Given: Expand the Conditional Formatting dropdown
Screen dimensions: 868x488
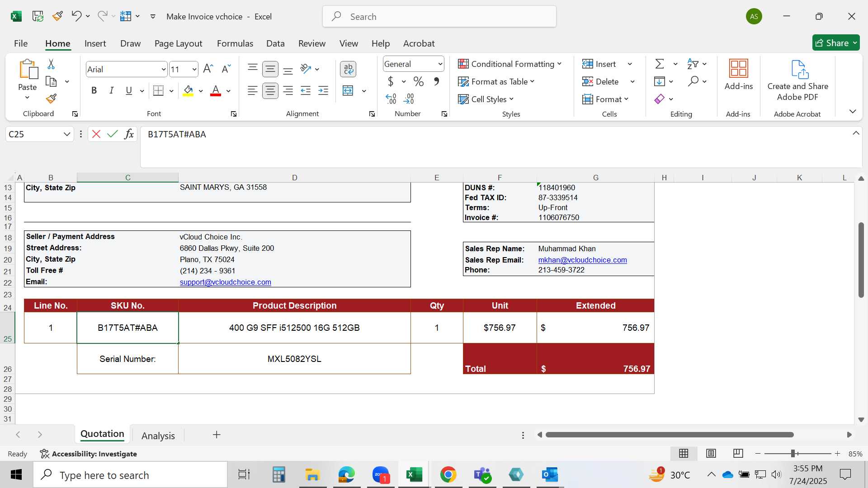Looking at the screenshot, I should point(559,64).
